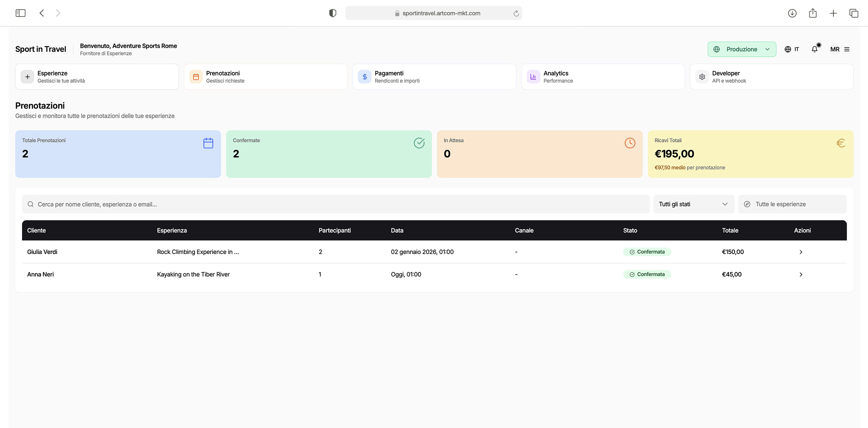
Task: Open the Analytics Performance tab
Action: [603, 77]
